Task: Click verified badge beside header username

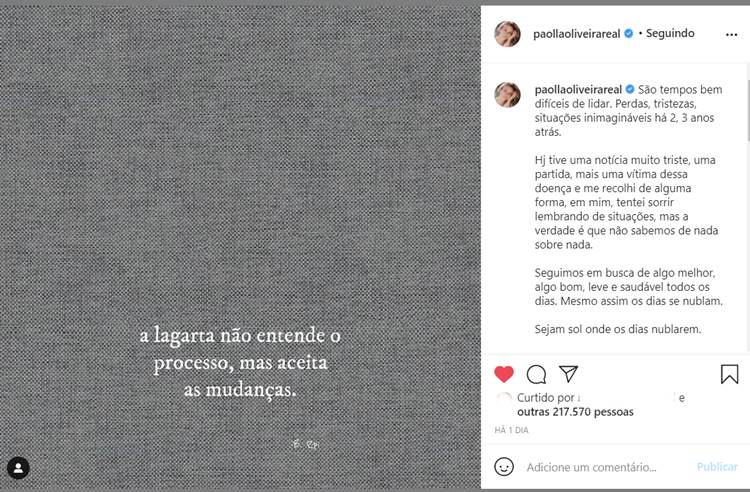Action: click(629, 33)
